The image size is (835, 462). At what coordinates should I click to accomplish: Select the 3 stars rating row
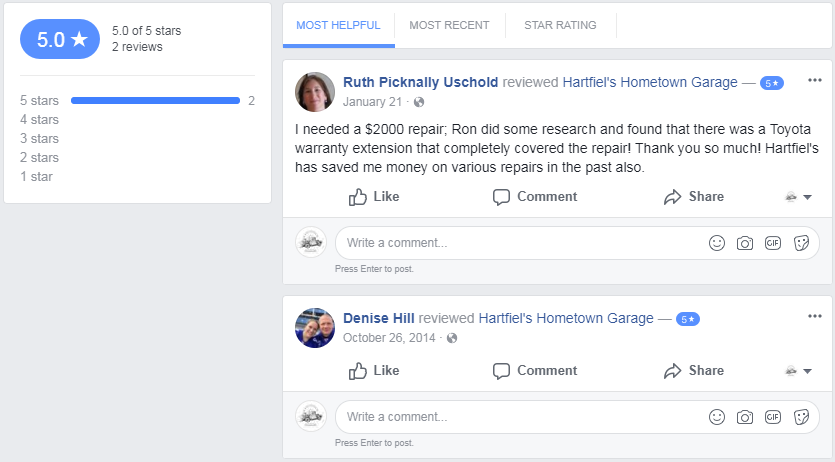(x=39, y=138)
